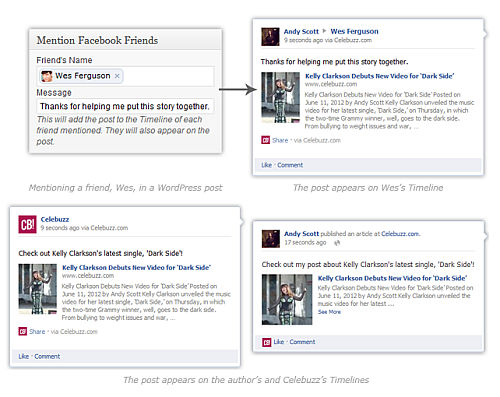
Task: Open the Celebuzz page name link
Action: (55, 219)
